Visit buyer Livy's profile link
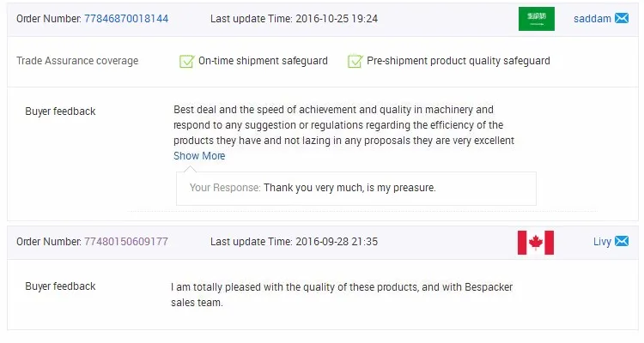This screenshot has width=644, height=343. click(602, 242)
